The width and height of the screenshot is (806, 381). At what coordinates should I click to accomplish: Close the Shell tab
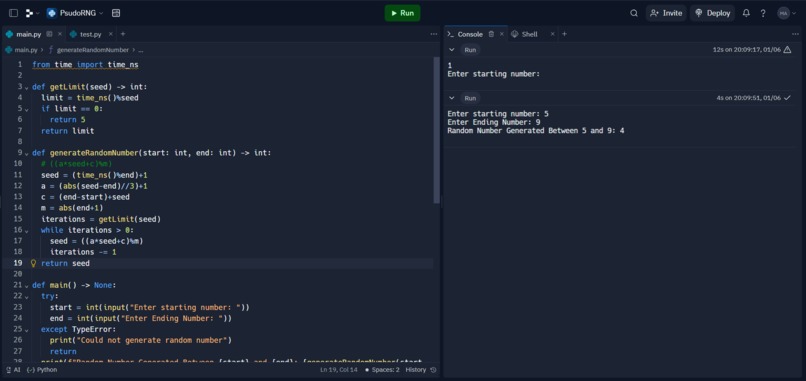[x=553, y=34]
